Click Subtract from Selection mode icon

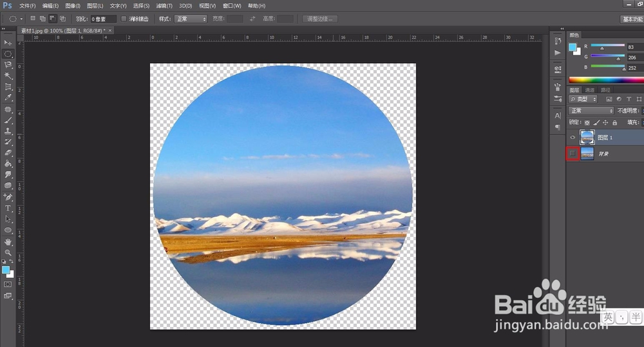click(53, 19)
